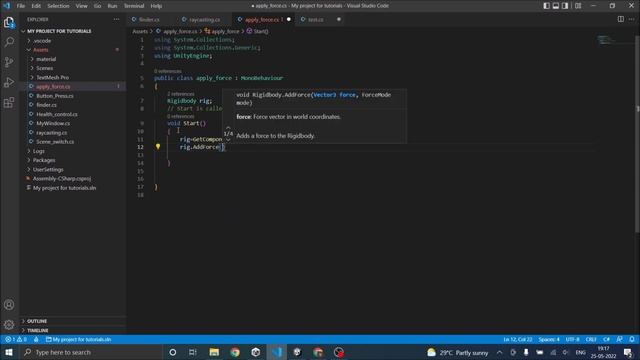
Task: Open the Edit menu
Action: click(x=36, y=6)
